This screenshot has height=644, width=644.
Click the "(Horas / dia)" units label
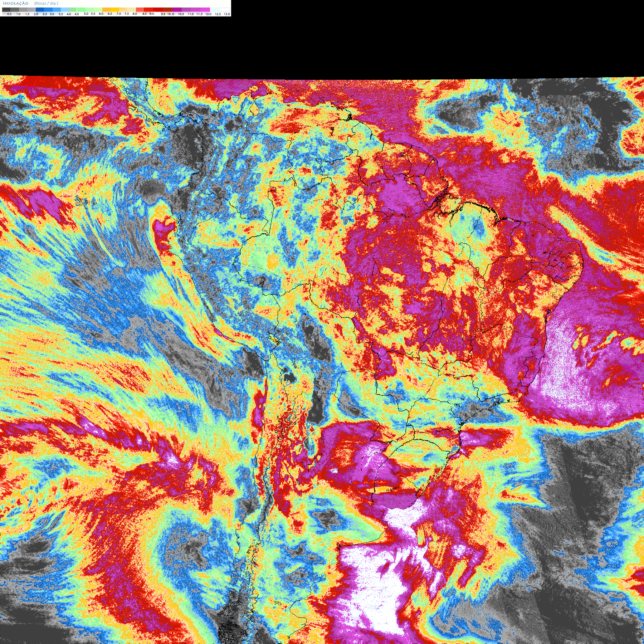[46, 3]
